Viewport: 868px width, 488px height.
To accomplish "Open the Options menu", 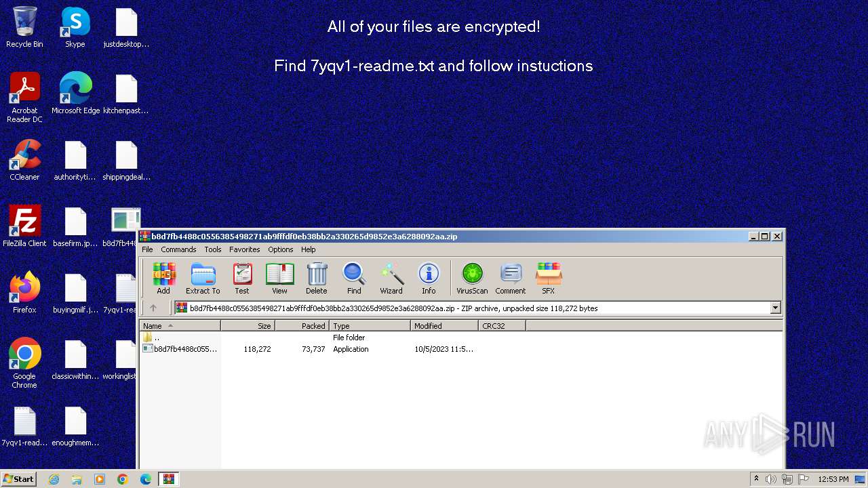I will tap(281, 249).
